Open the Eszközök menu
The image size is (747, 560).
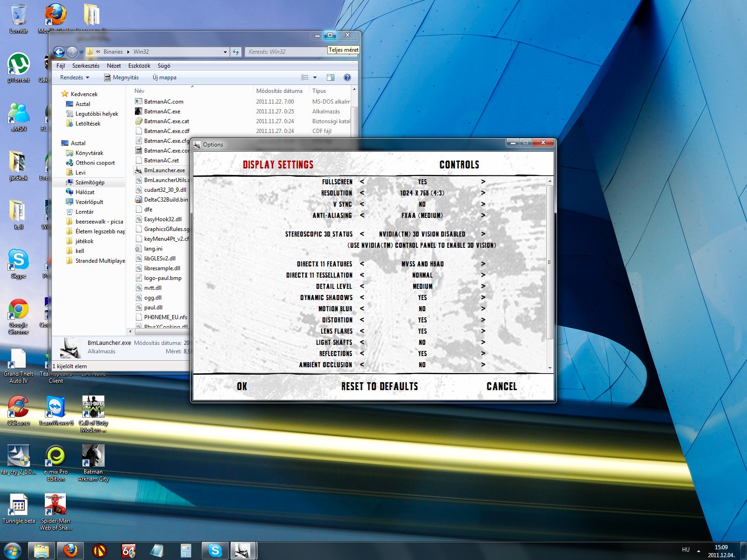[x=139, y=66]
